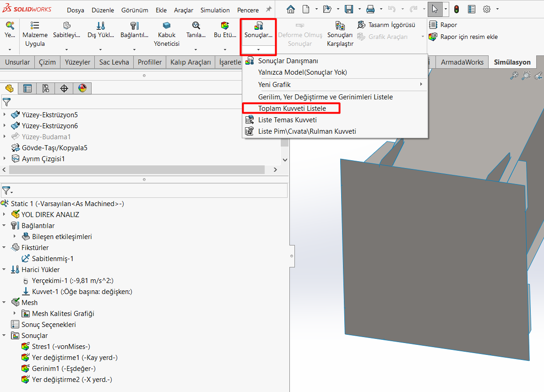Viewport: 544px width, 392px height.
Task: Open the Malzeme Uygula material tool
Action: (x=35, y=34)
